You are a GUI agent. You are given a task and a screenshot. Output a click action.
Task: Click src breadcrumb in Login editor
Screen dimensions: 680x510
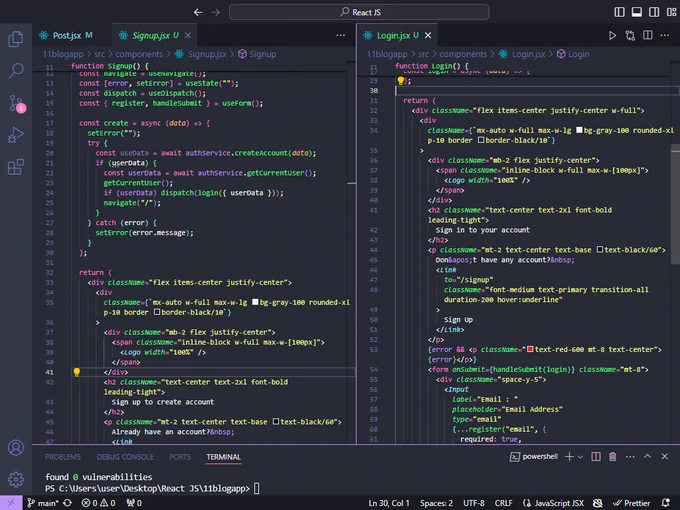coord(424,54)
